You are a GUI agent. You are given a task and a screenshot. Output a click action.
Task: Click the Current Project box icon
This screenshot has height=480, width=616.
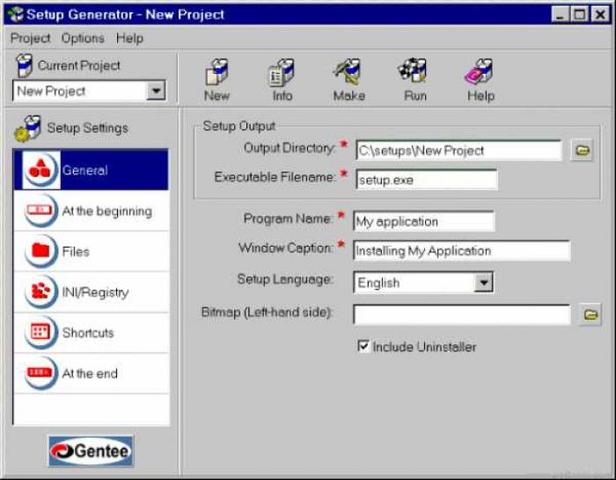[24, 65]
